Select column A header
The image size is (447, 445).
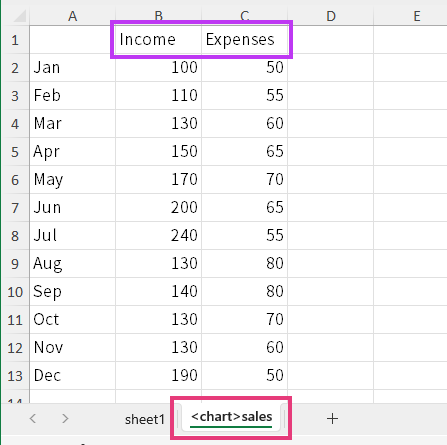[x=73, y=16]
